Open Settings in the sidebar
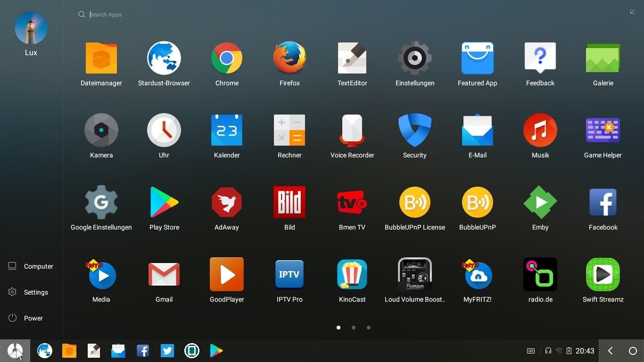Screen dimensions: 644x362 click(x=28, y=292)
